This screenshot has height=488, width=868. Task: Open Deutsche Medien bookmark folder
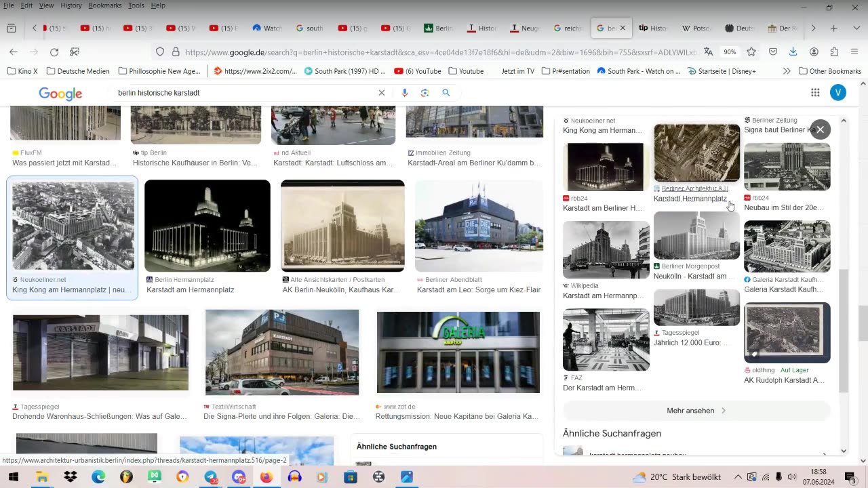(77, 71)
